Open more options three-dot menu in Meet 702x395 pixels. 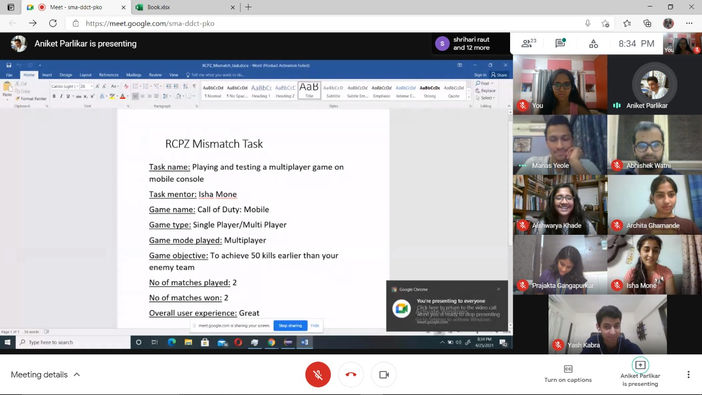(688, 374)
